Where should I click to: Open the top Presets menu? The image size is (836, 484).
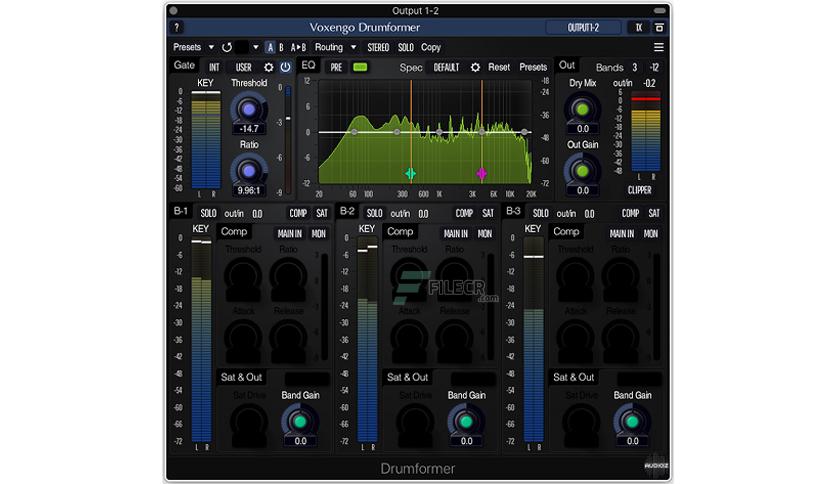pyautogui.click(x=187, y=47)
